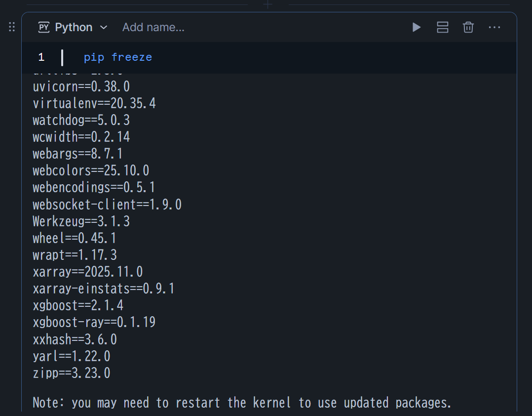The image size is (532, 416).
Task: Delete the cell with trash icon
Action: [468, 28]
